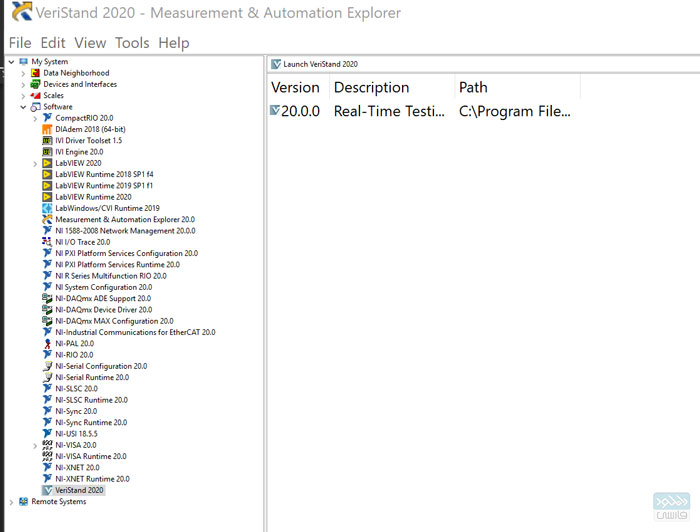Select the NI-Serial Configuration 20.0 icon
This screenshot has width=700, height=532.
click(47, 366)
